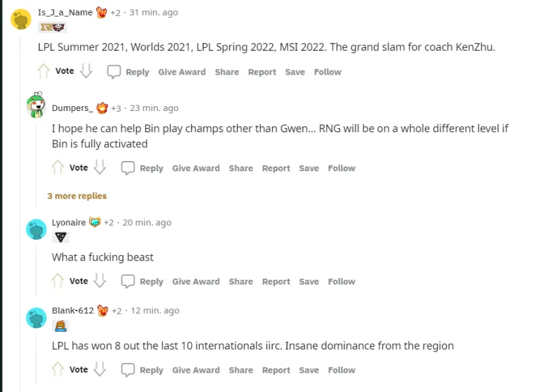Click Lyonaire's avatar image
The image size is (548, 392).
point(36,229)
